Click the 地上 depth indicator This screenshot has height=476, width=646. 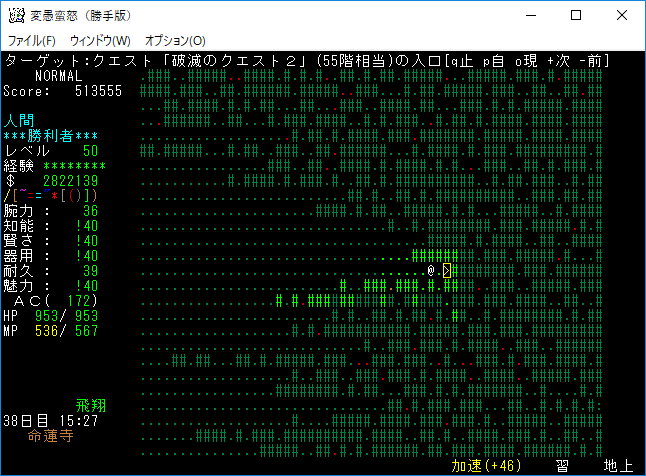pyautogui.click(x=617, y=466)
